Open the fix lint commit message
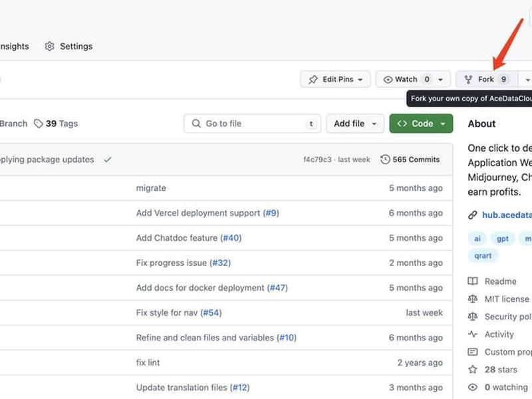532x399 pixels. pos(148,362)
